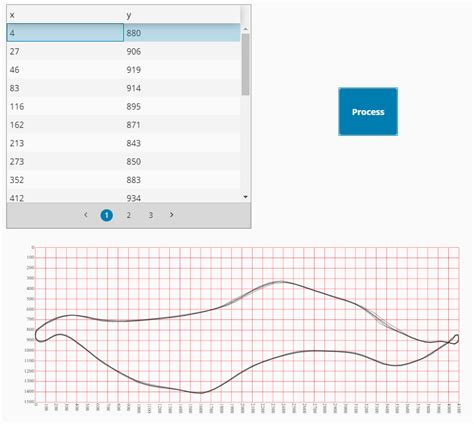
Task: Open page 3 of the table
Action: pos(151,215)
